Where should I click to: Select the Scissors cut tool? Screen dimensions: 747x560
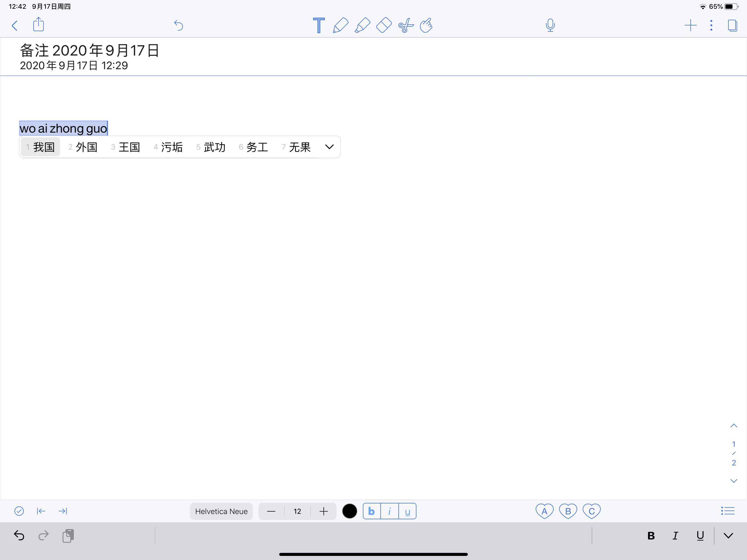405,25
